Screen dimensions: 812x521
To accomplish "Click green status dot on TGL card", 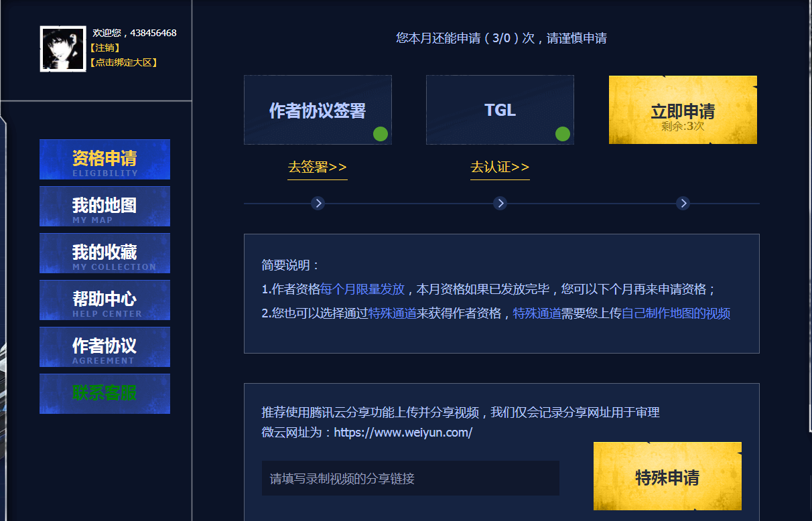I will [x=563, y=134].
